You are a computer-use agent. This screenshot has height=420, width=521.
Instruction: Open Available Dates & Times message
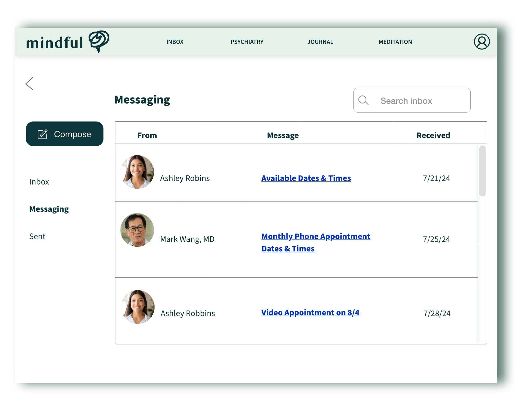pos(306,178)
